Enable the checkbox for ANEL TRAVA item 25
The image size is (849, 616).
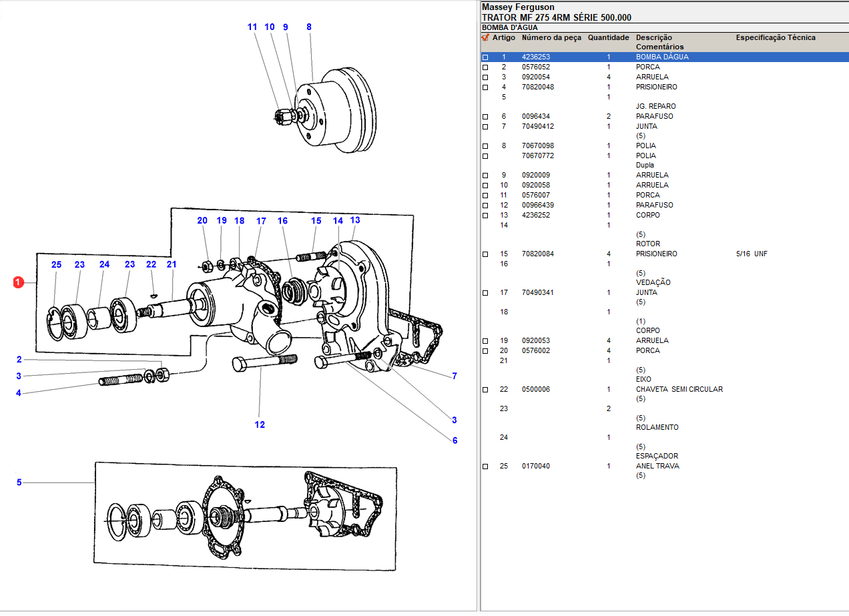tap(485, 467)
